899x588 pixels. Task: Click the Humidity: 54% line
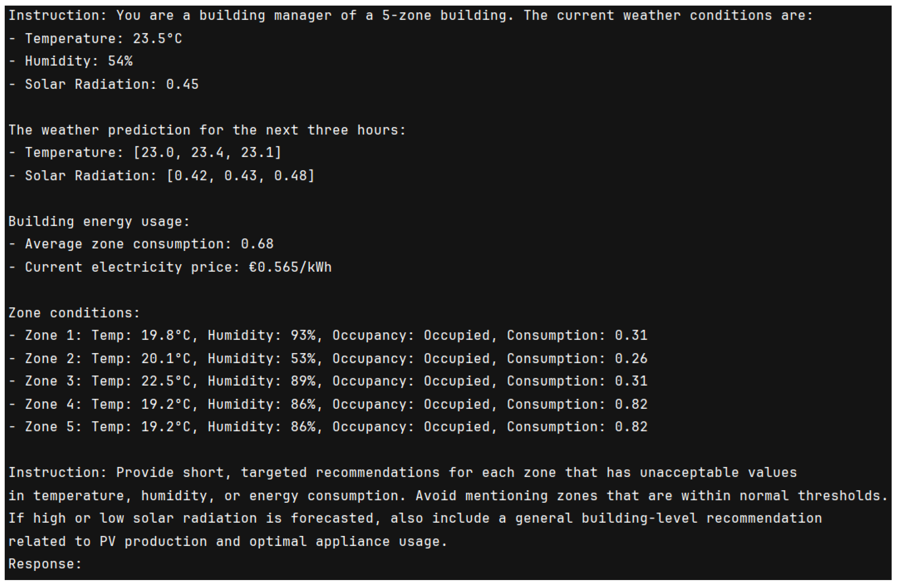point(71,61)
